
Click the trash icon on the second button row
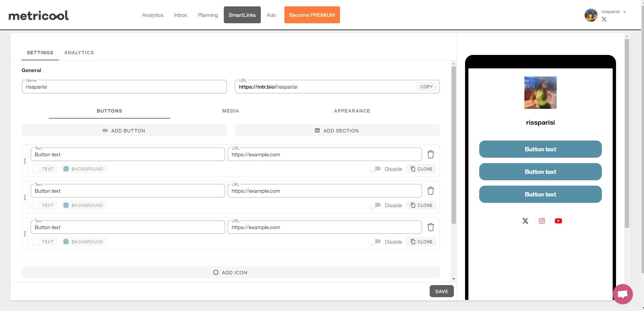(x=430, y=191)
